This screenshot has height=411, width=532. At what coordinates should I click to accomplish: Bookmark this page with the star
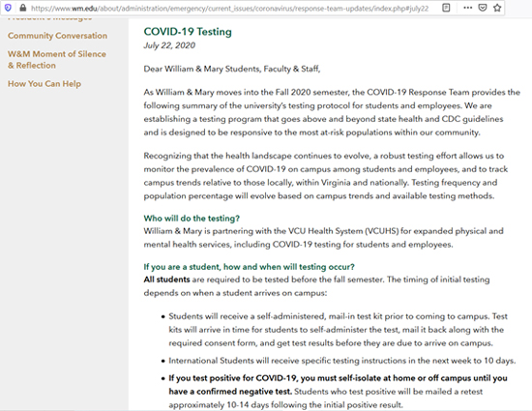(497, 8)
